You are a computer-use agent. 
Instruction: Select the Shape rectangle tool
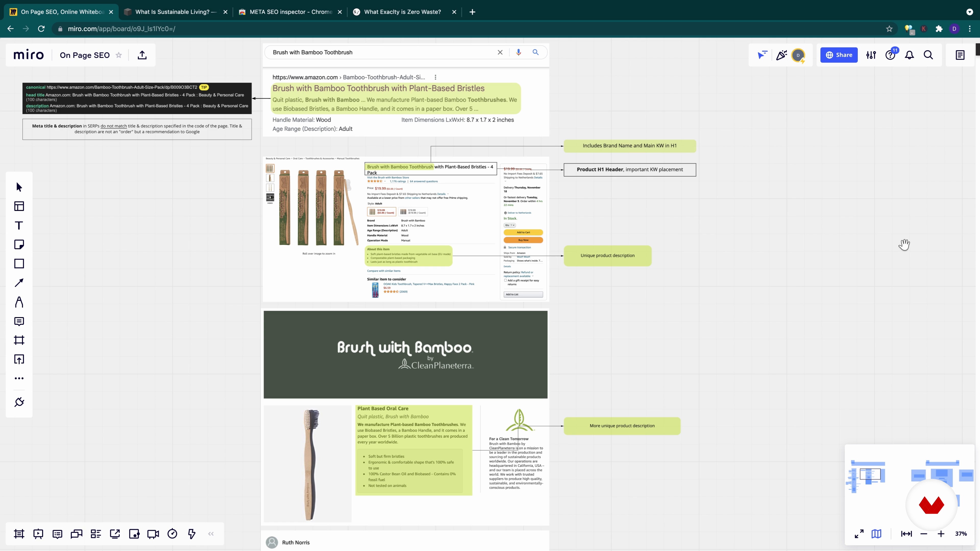[x=19, y=264]
